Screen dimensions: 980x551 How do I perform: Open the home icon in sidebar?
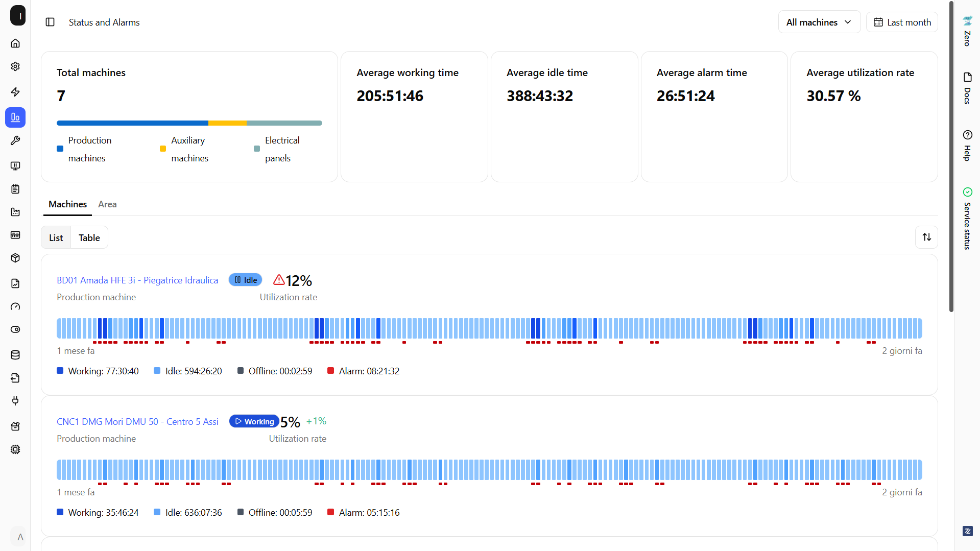tap(15, 43)
